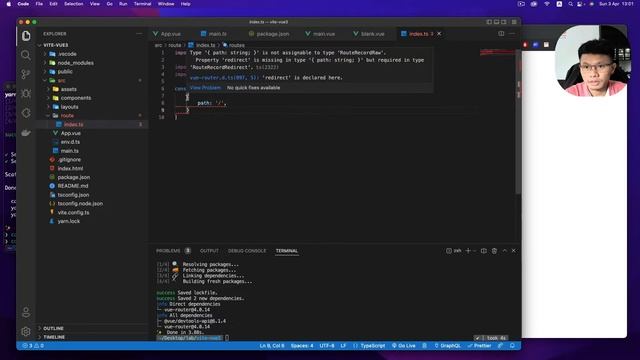Close the terminal panel
Image resolution: width=640 pixels, height=360 pixels.
[513, 251]
